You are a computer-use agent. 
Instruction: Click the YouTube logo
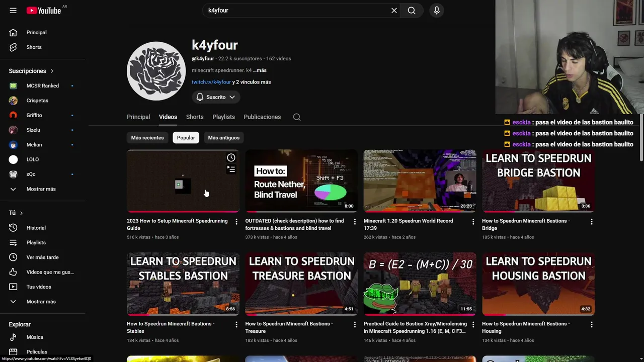pos(44,10)
